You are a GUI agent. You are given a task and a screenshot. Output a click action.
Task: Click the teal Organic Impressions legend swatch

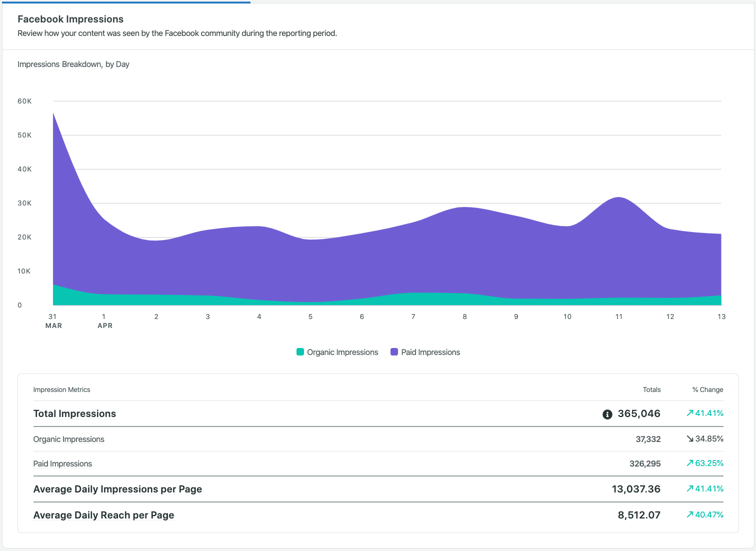[300, 352]
